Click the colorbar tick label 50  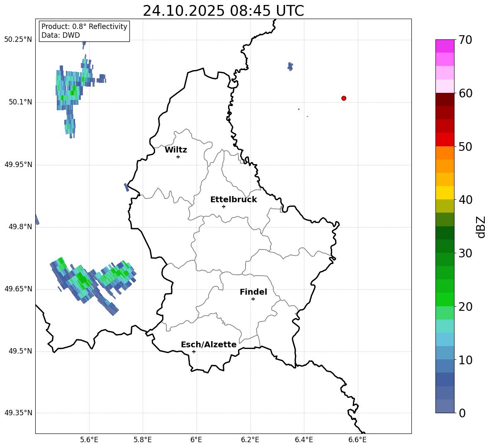coord(465,146)
